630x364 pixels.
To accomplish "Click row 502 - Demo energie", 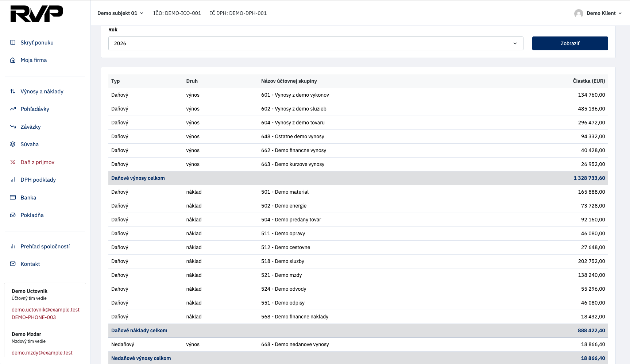I will [x=358, y=206].
